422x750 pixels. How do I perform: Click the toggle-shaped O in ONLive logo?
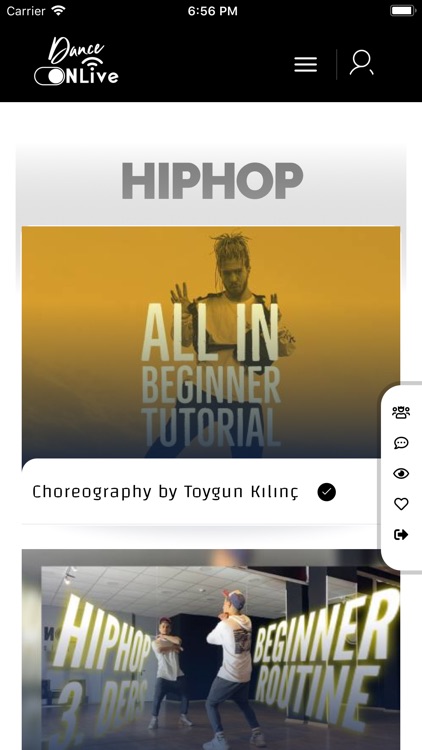(x=49, y=76)
